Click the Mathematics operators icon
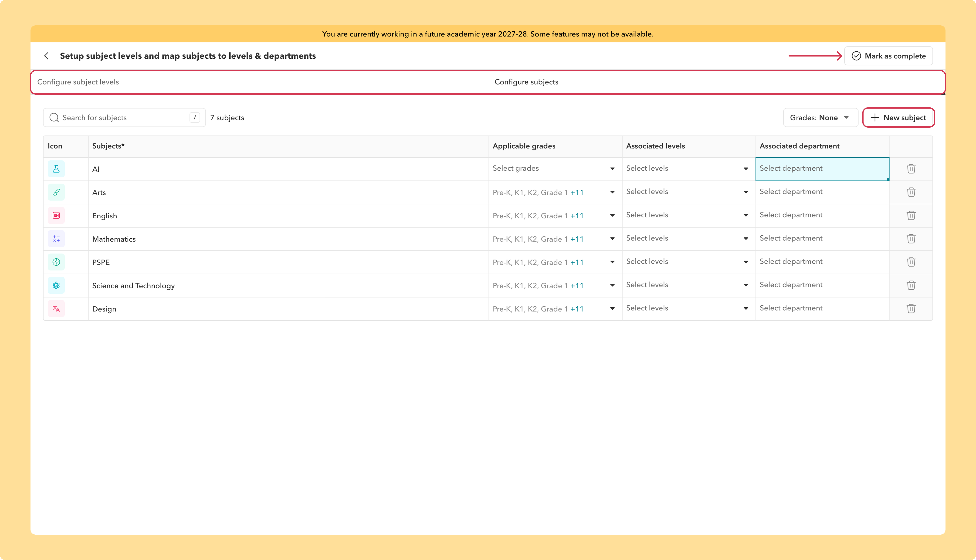 click(56, 239)
